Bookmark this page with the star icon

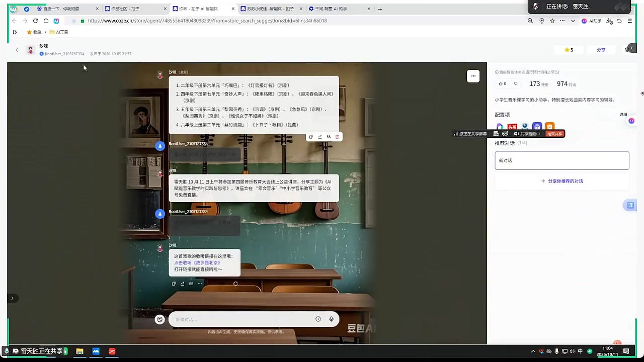(552, 21)
